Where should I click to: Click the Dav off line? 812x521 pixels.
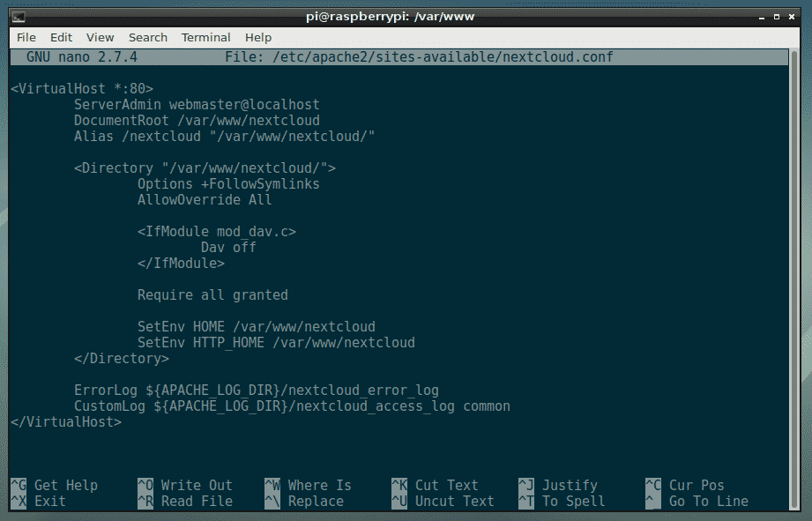pos(228,248)
